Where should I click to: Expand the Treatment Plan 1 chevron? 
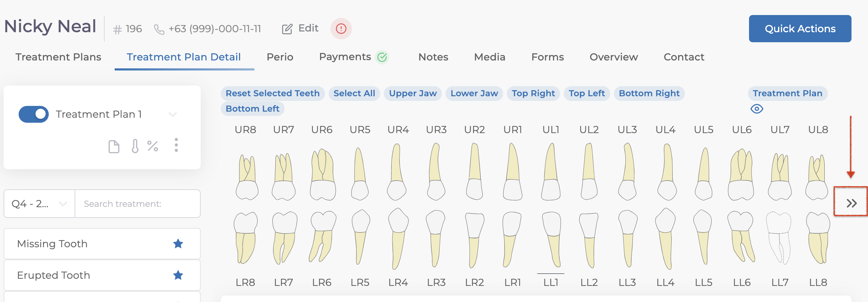click(x=173, y=115)
